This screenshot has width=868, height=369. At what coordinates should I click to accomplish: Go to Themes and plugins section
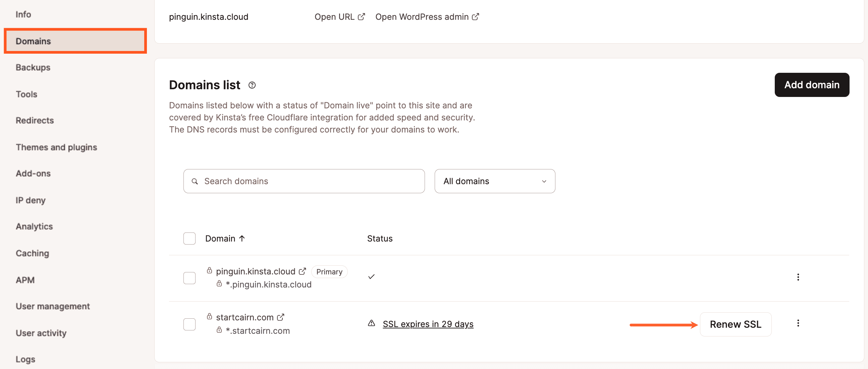pos(56,147)
